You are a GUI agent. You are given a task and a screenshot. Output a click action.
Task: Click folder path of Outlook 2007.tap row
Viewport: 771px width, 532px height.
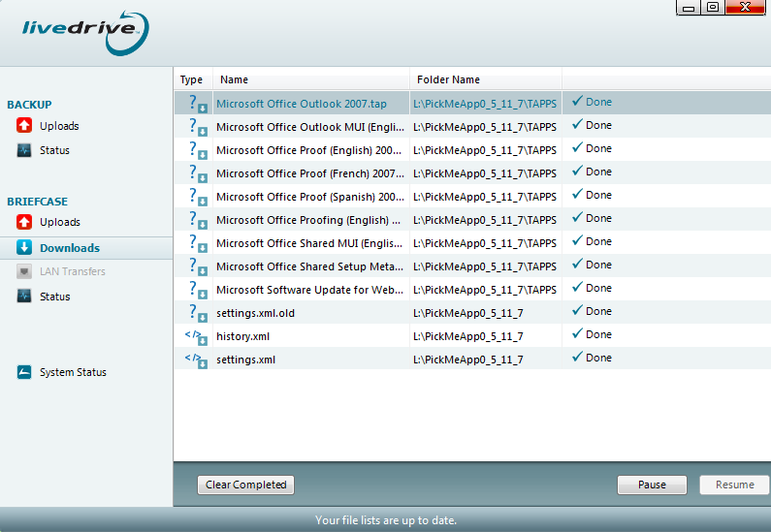pyautogui.click(x=485, y=104)
